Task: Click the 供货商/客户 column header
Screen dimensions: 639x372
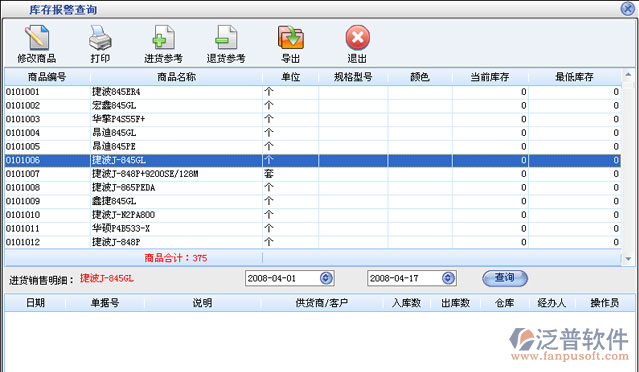Action: [322, 303]
